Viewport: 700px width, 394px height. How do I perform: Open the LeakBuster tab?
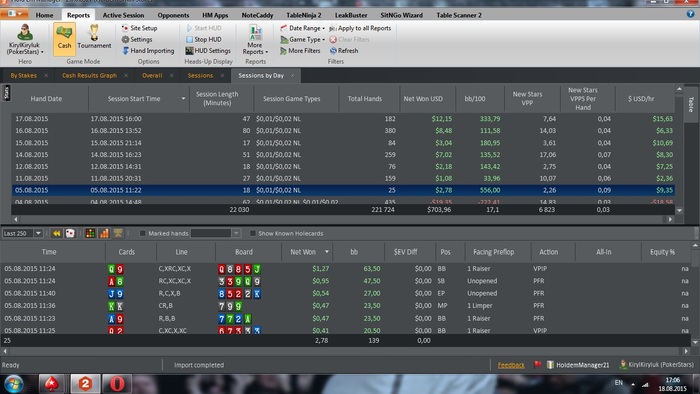(351, 15)
